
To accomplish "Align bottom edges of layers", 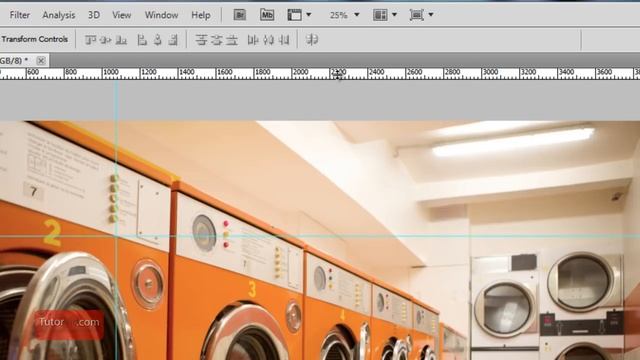I will click(121, 40).
